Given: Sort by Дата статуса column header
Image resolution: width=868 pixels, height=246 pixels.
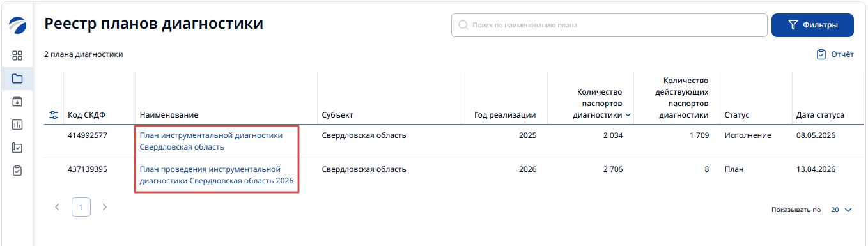Looking at the screenshot, I should [821, 115].
